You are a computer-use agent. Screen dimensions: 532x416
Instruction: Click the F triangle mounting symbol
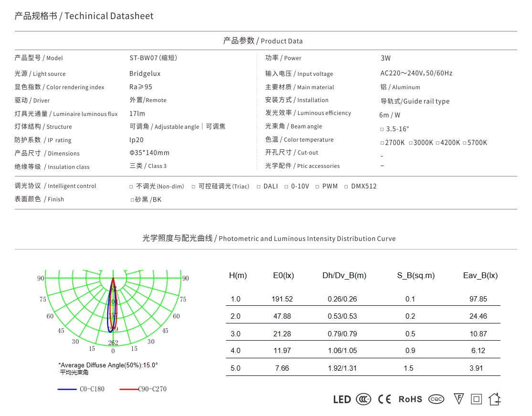tap(458, 399)
